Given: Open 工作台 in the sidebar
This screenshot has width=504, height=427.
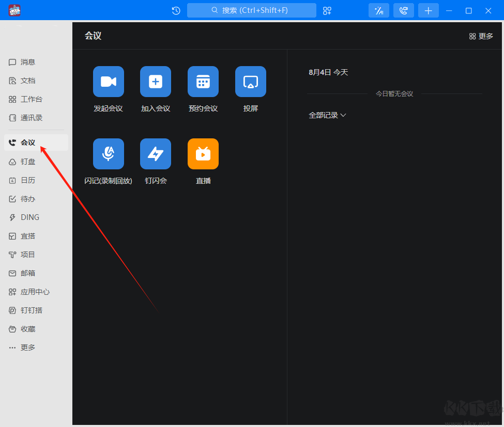Looking at the screenshot, I should 36,99.
